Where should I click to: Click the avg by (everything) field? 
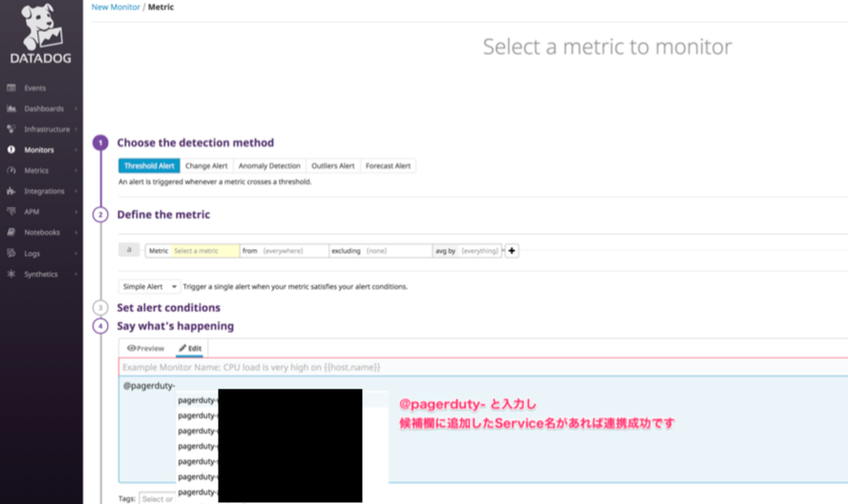click(467, 251)
